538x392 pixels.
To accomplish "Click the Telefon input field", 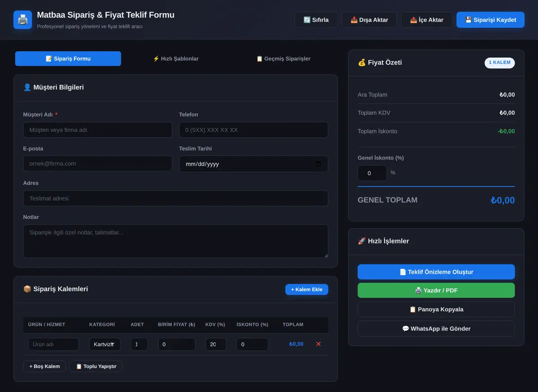I will 253,130.
